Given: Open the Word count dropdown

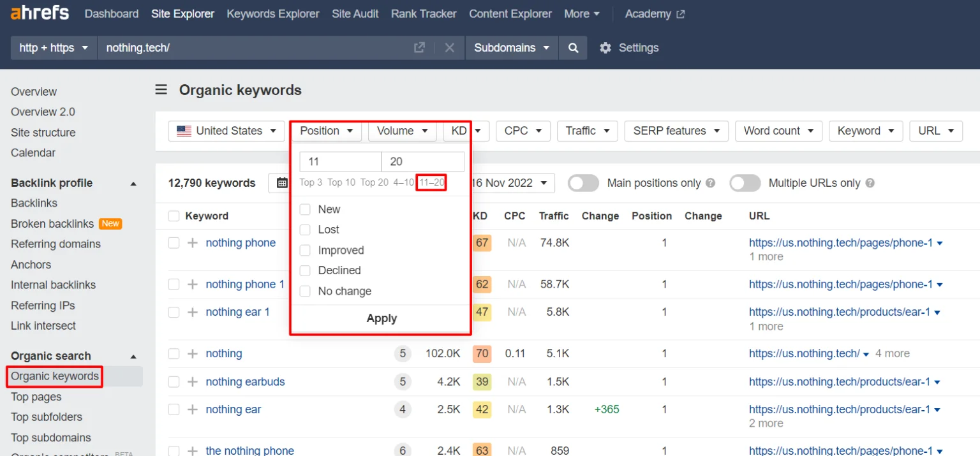Looking at the screenshot, I should click(778, 131).
